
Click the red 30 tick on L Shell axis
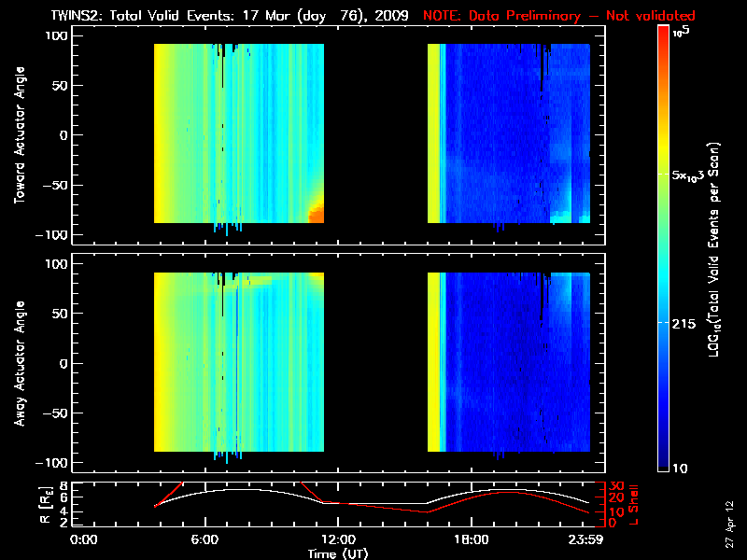tap(614, 486)
